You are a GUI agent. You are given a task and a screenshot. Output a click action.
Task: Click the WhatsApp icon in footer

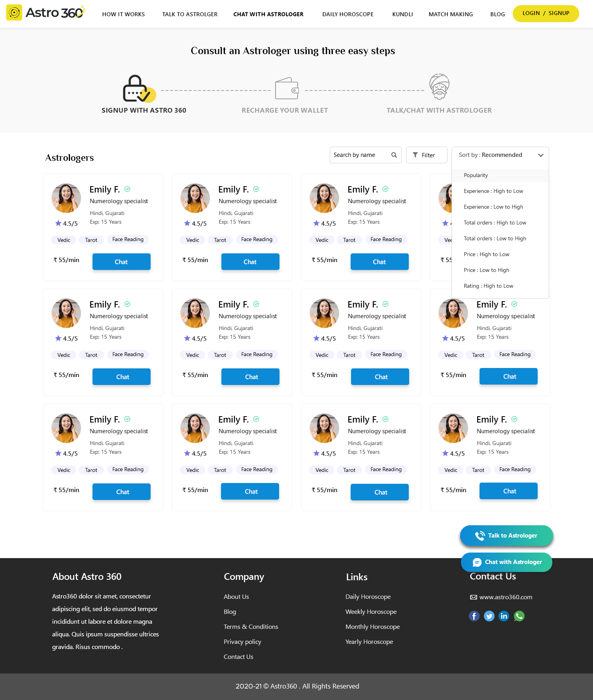[519, 616]
